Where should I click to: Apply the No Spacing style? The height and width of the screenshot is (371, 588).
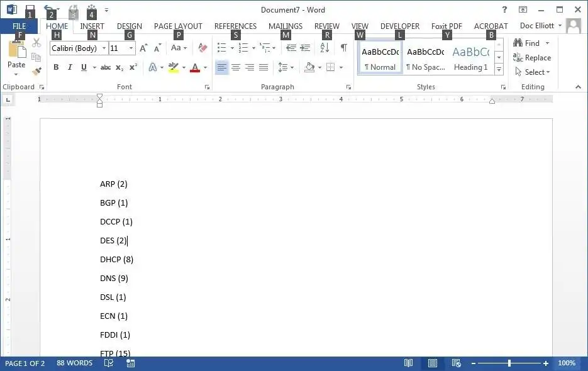click(426, 58)
